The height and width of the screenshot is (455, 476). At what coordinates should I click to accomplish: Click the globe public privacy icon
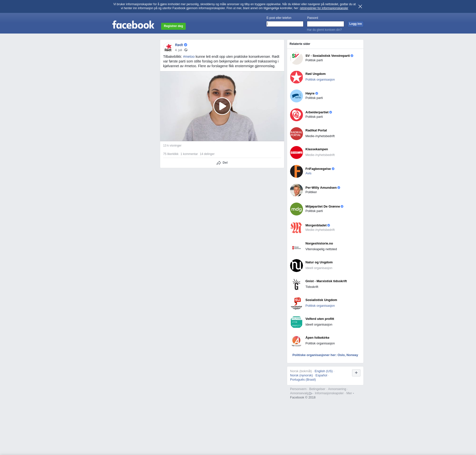pos(186,50)
